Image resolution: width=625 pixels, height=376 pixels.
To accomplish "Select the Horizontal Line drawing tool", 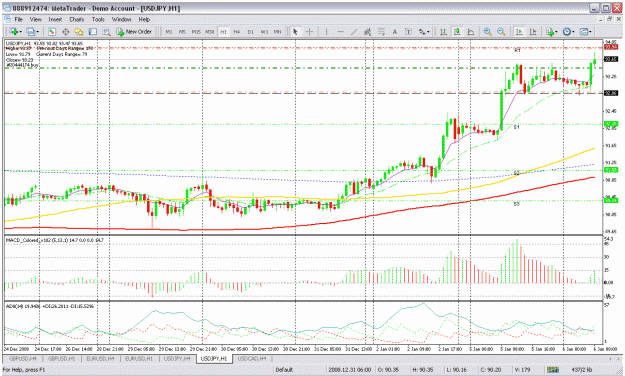I will tap(340, 31).
